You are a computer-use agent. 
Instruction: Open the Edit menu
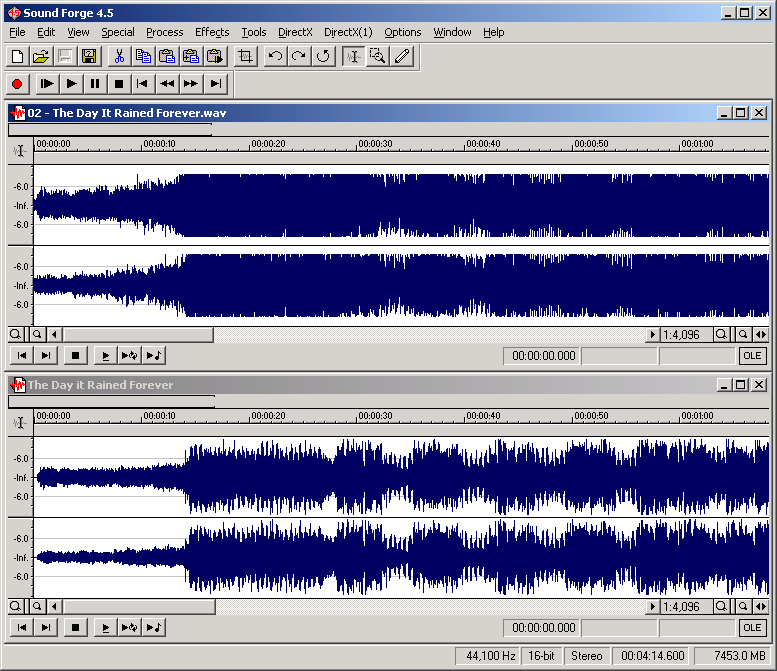click(46, 32)
